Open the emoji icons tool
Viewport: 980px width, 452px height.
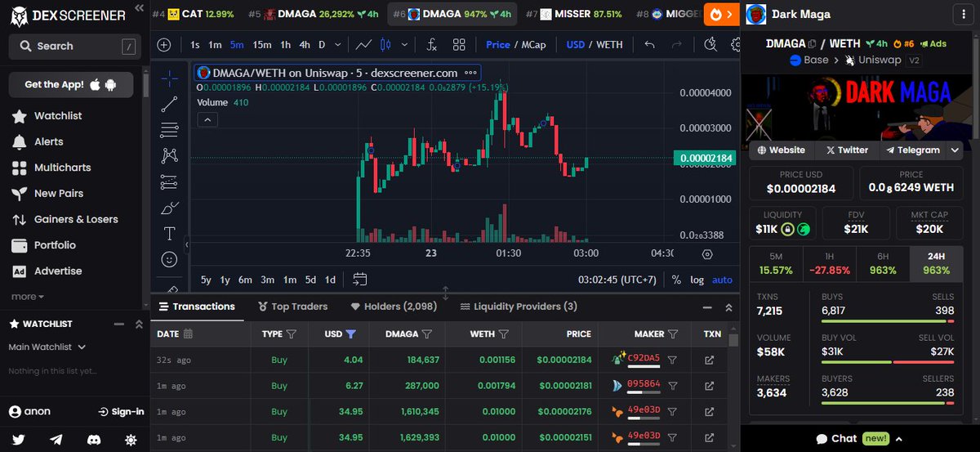coord(169,259)
